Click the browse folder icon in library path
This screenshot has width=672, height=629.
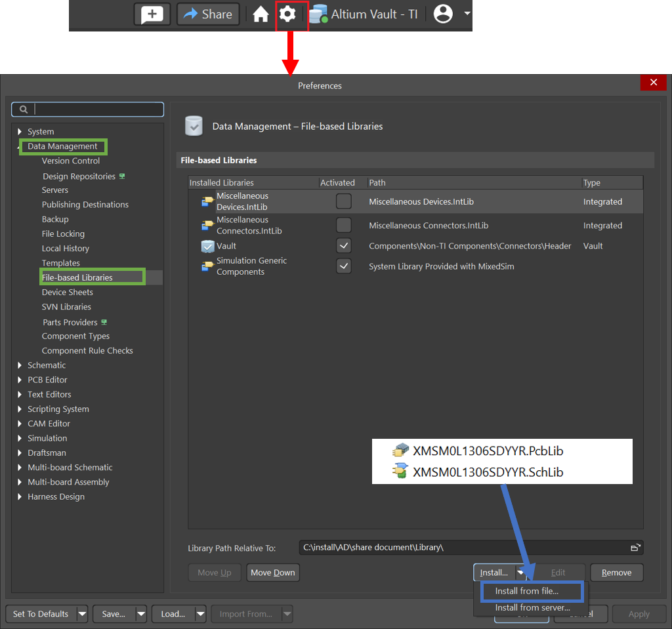click(635, 548)
